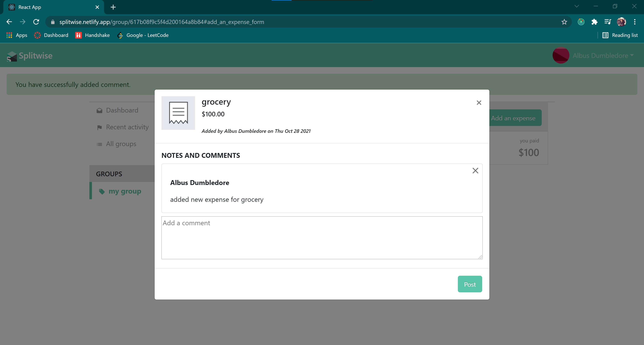
Task: Open Handshake bookmark
Action: tap(92, 35)
